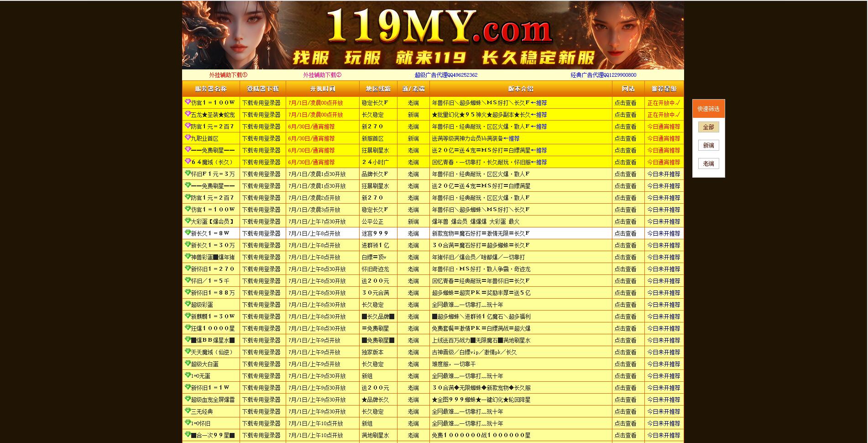Select the 新端 filter button
The image size is (868, 443).
point(708,145)
